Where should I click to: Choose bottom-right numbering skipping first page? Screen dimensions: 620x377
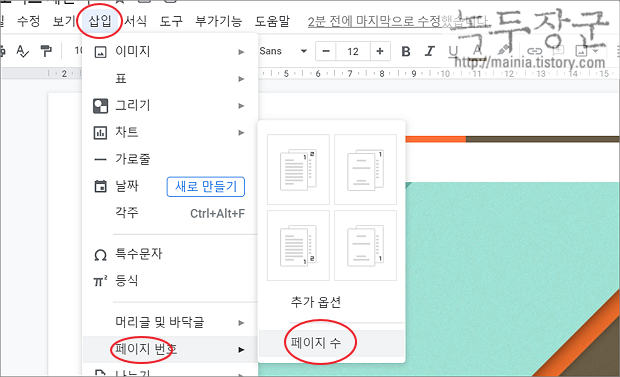point(365,245)
